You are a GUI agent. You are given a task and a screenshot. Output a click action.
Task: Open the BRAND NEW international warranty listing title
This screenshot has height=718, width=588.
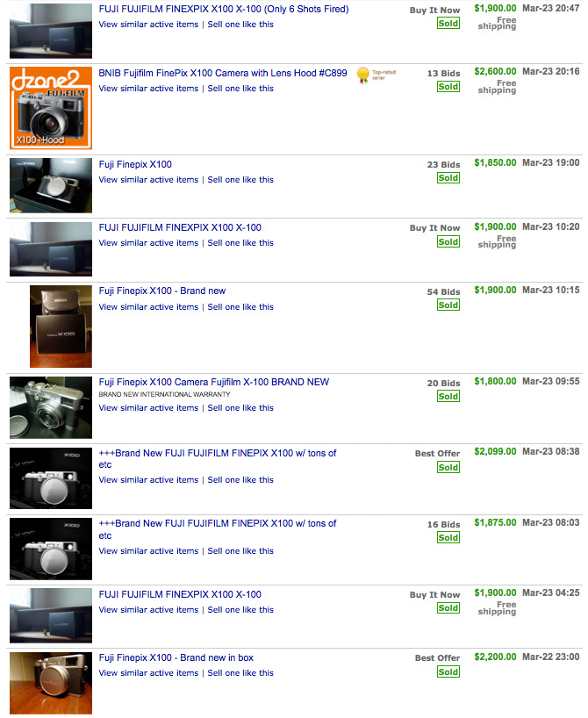[214, 382]
